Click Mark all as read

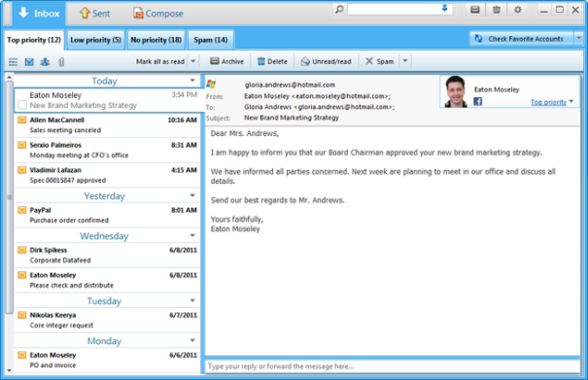point(160,61)
